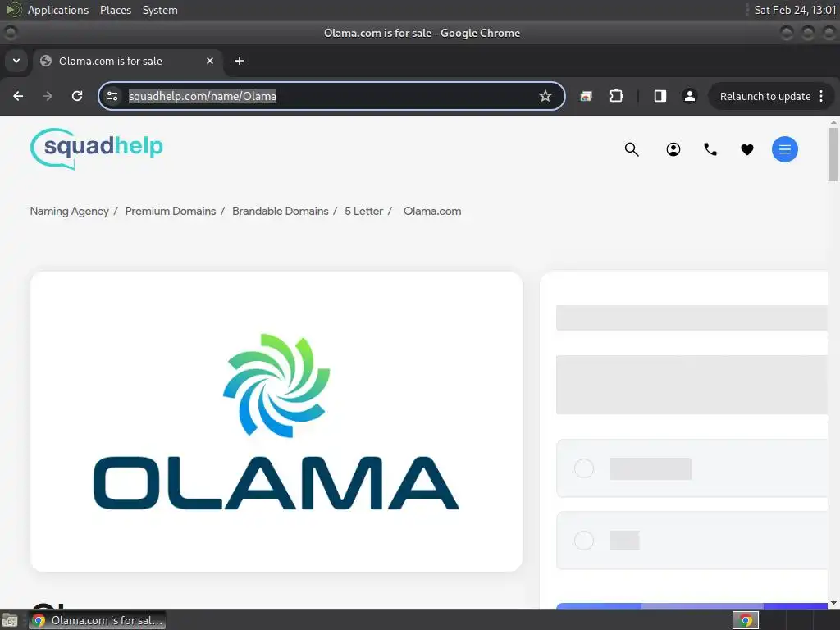
Task: Click the blue-purple button at panel bottom
Action: coord(692,606)
